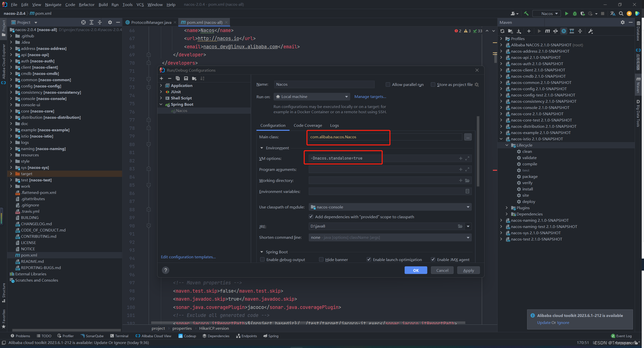Click the help icon in the dialog

[165, 270]
